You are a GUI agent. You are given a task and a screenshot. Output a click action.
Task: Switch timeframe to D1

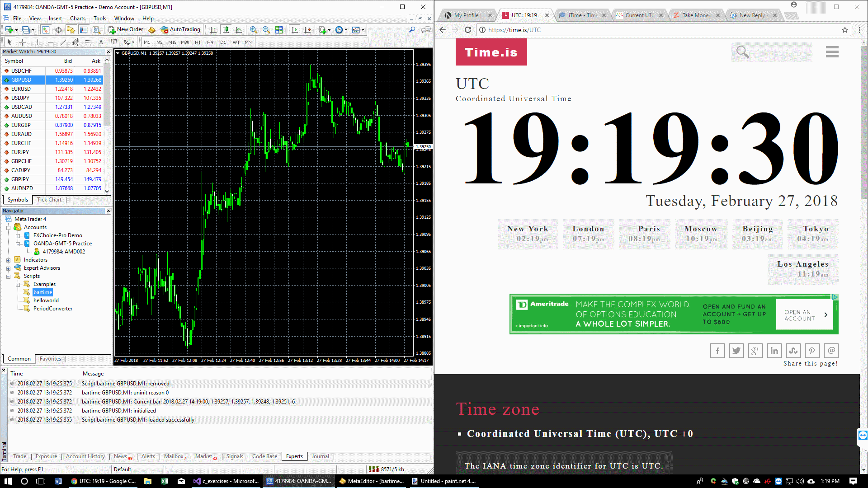click(x=223, y=42)
